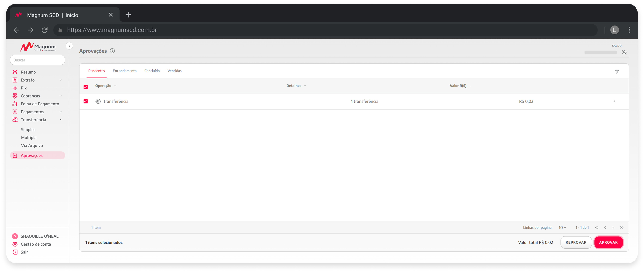The image size is (644, 272).
Task: Open the table filter funnel icon
Action: 617,71
